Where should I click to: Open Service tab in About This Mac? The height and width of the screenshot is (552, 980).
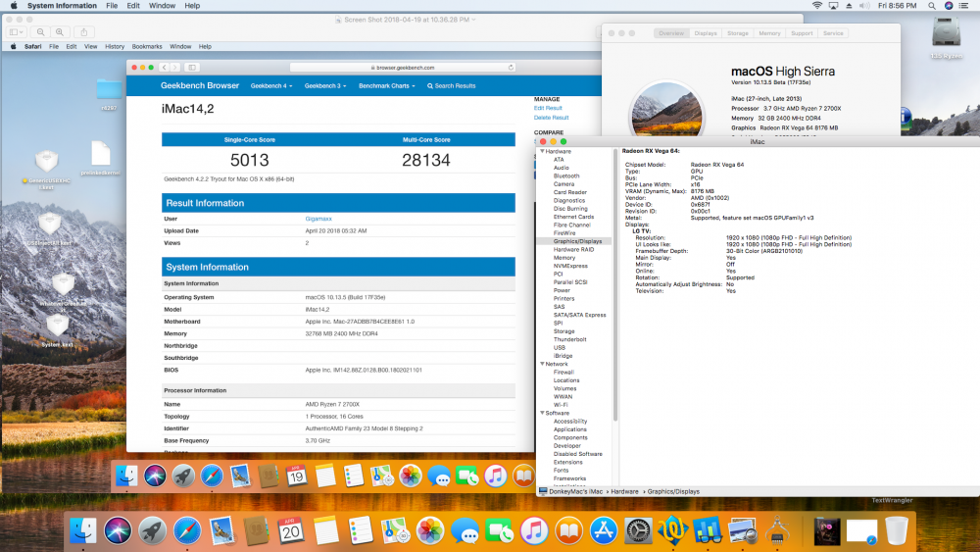pos(833,33)
